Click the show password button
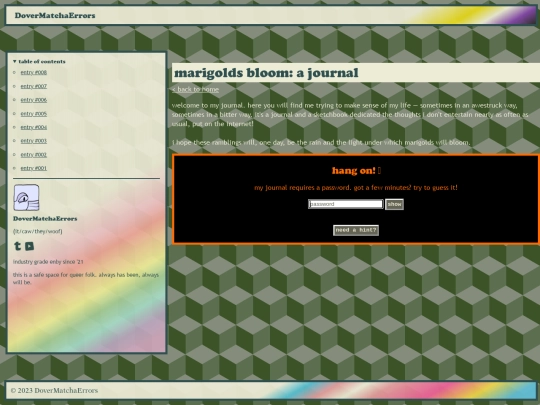This screenshot has width=540, height=405. (x=394, y=204)
